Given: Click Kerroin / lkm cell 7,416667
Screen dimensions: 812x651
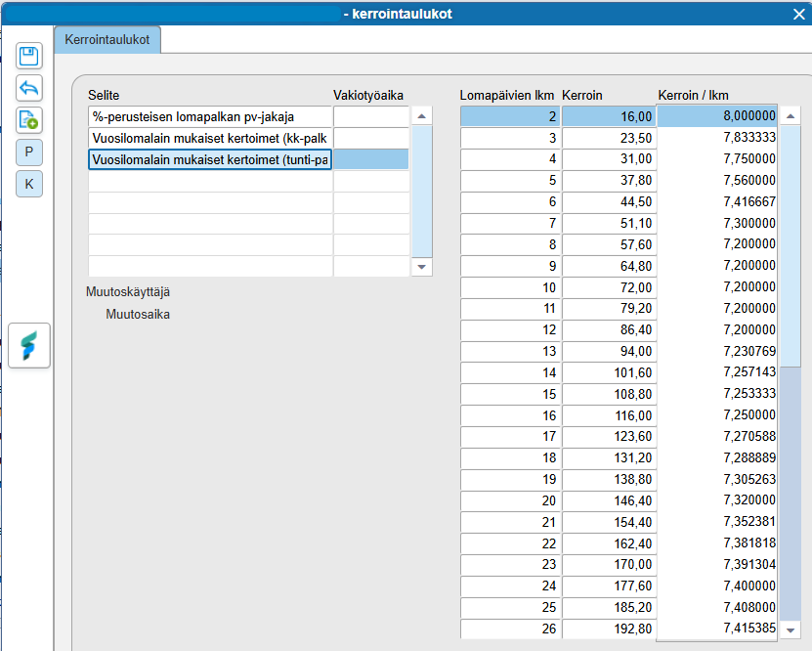Looking at the screenshot, I should pos(716,201).
